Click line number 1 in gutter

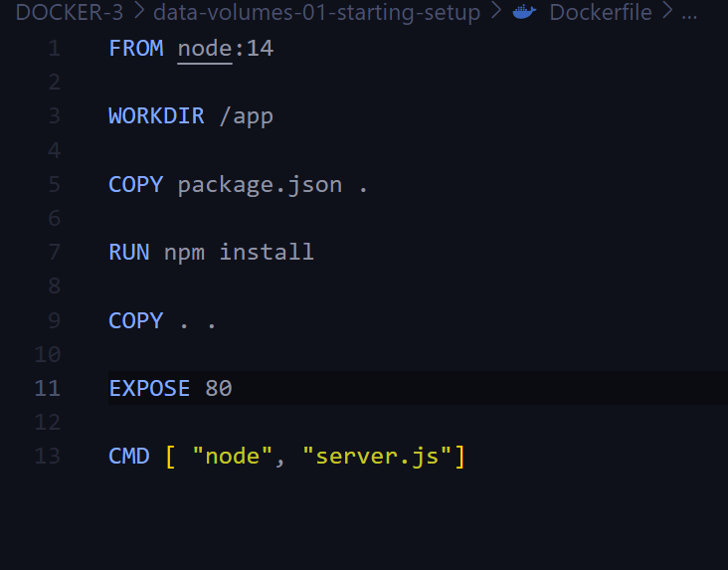click(55, 49)
